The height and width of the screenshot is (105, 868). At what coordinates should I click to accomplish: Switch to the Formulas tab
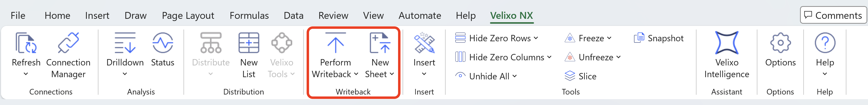[249, 15]
